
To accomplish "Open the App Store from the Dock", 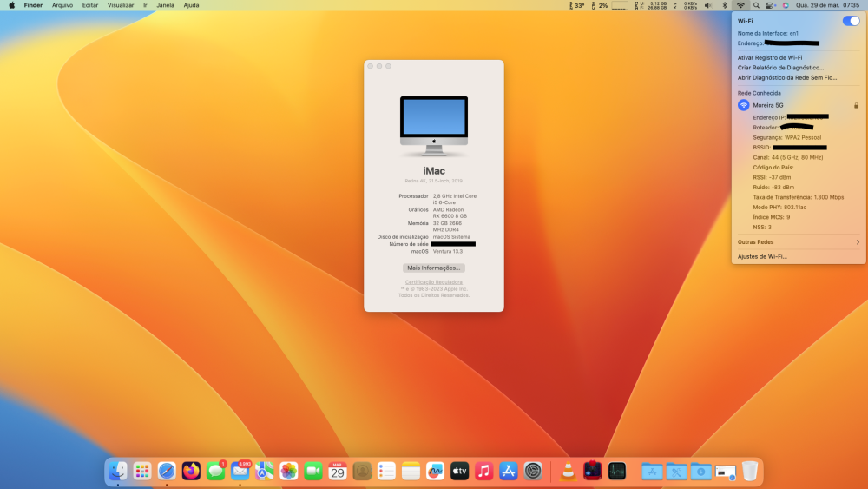I will pyautogui.click(x=508, y=472).
